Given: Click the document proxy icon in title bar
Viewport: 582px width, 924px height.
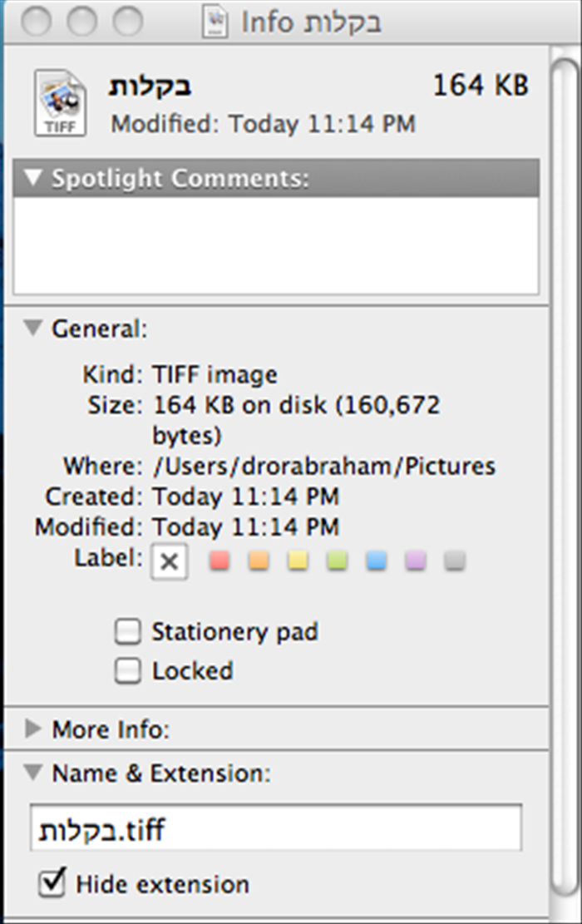Looking at the screenshot, I should [x=215, y=22].
